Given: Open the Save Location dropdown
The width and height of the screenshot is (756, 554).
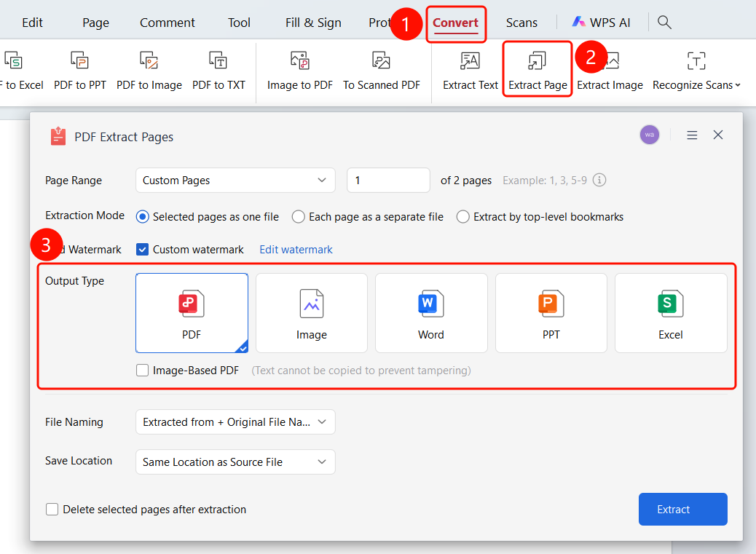Looking at the screenshot, I should 235,462.
